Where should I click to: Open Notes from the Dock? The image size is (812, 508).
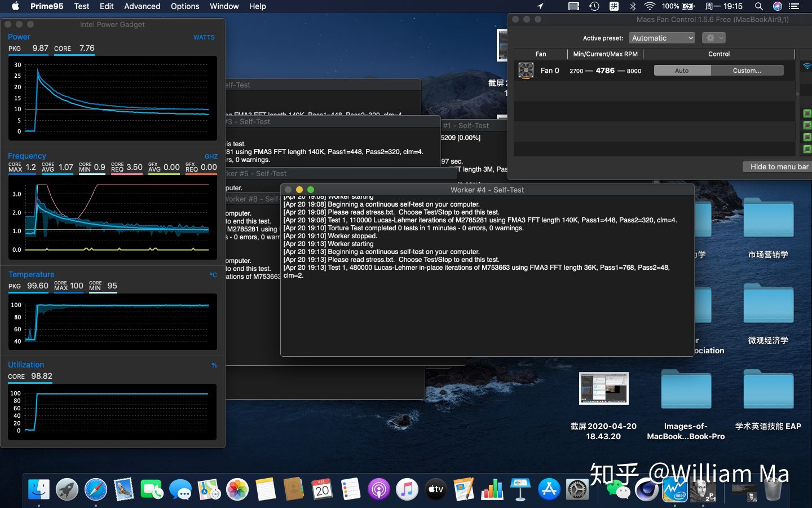pos(266,490)
